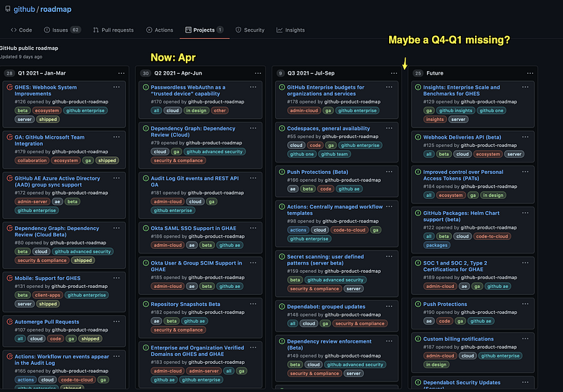Screen dimensions: 563x392
Task: Click open-issue icon on Dependency review enforcement card
Action: tap(282, 341)
